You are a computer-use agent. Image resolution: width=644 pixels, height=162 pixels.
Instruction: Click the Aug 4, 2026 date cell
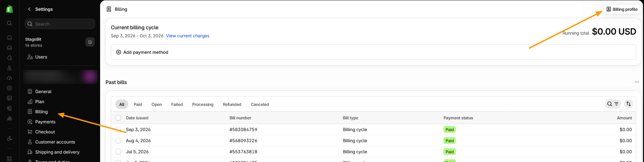click(138, 140)
